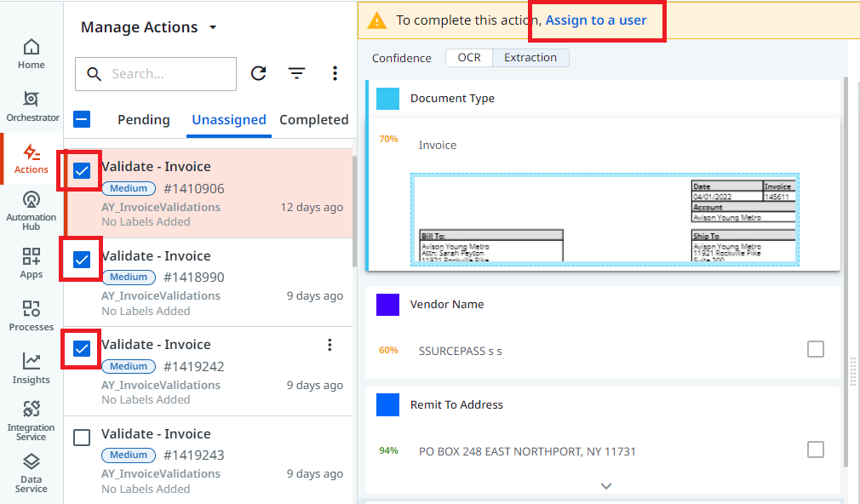Open Integration Service in the sidebar
Screen dimensions: 860x504
pyautogui.click(x=32, y=421)
